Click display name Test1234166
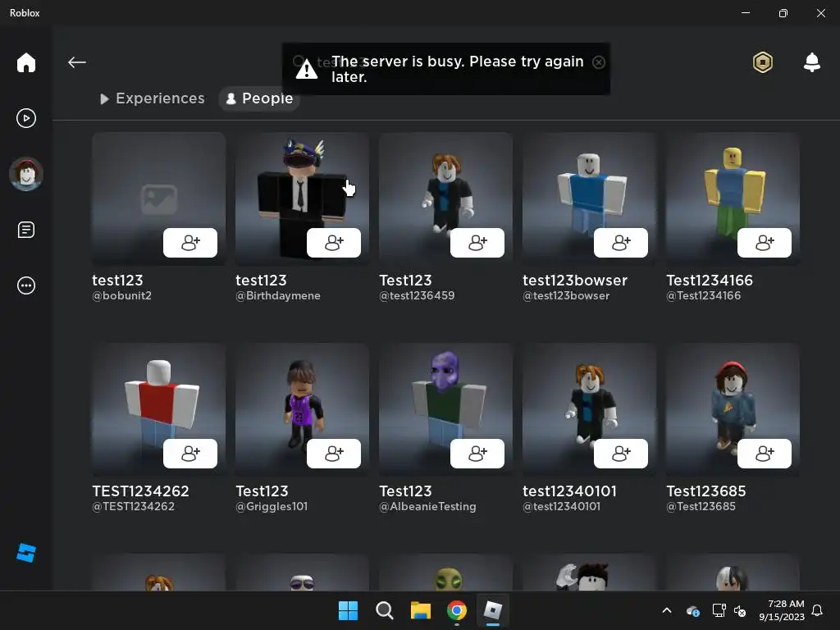Image resolution: width=840 pixels, height=630 pixels. (710, 281)
